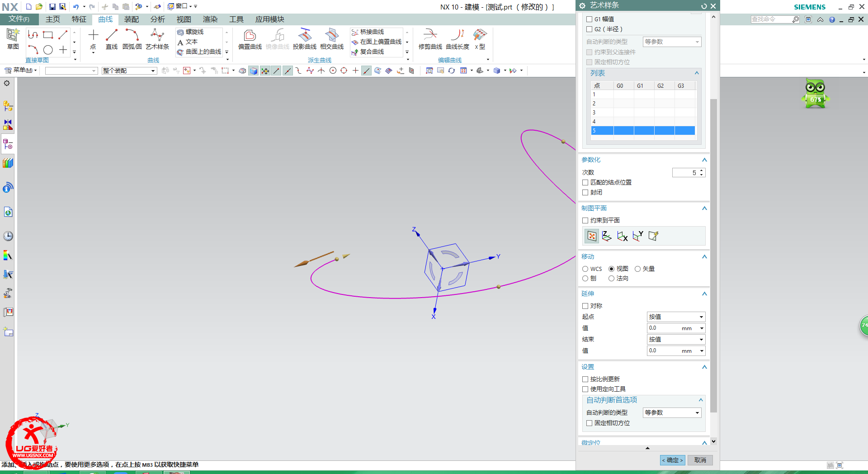Open the X型 X-form tool
Screen dimensions: 868x474
point(480,39)
